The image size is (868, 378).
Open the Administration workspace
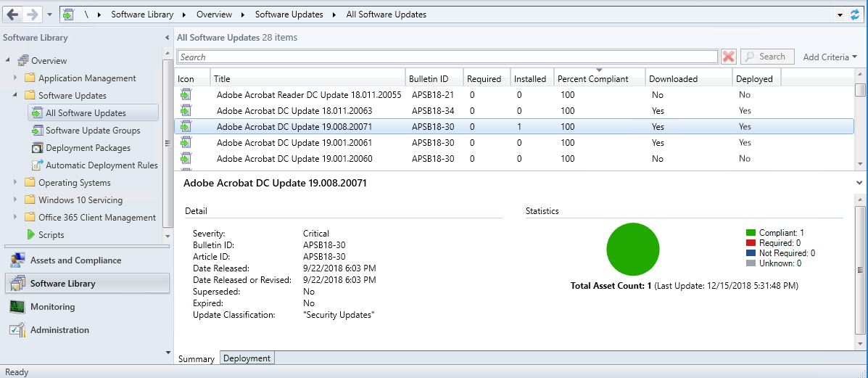(x=59, y=330)
